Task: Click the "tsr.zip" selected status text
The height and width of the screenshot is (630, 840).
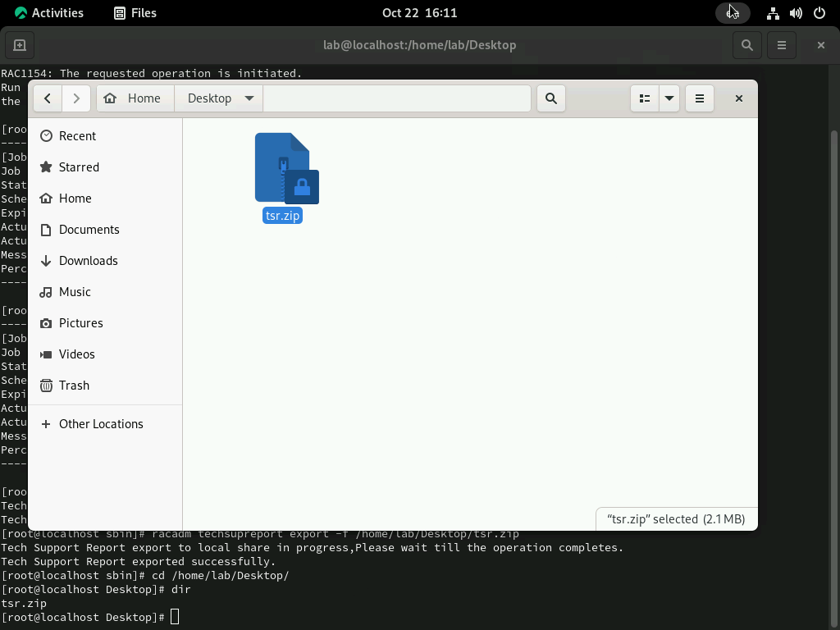Action: (676, 519)
